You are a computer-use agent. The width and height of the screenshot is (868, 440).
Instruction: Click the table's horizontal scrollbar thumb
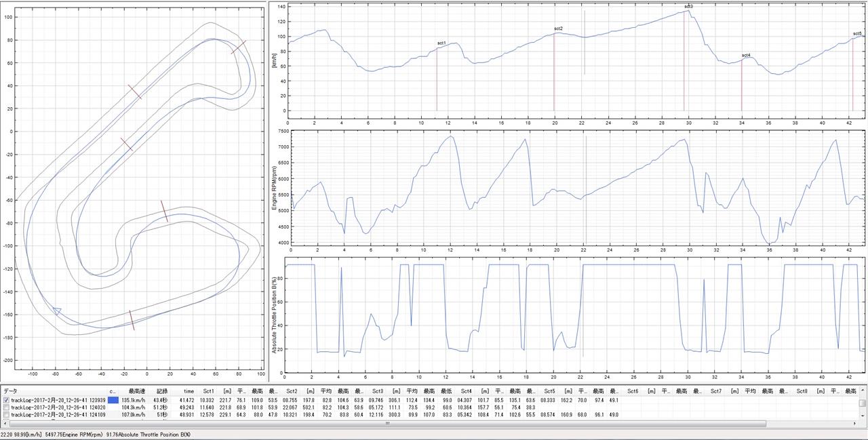[x=388, y=423]
